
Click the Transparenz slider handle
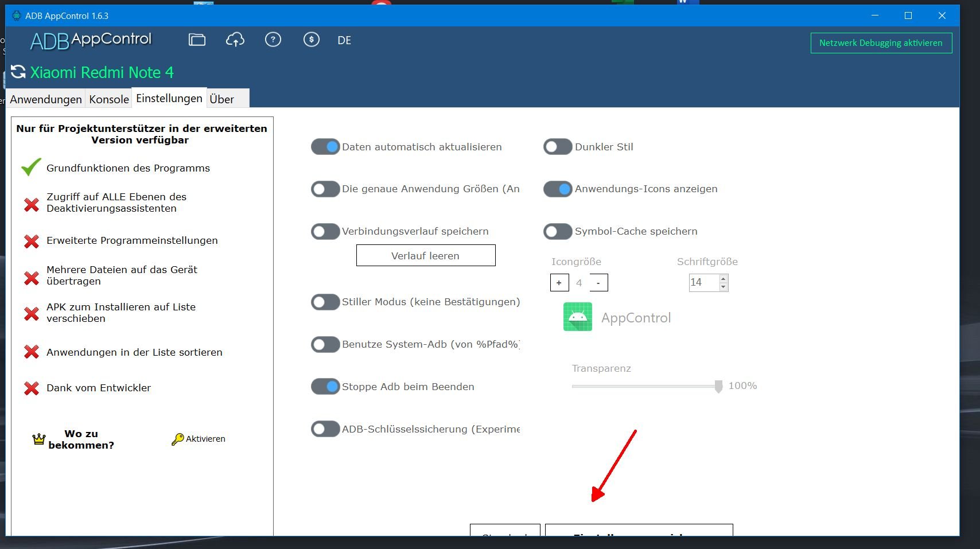pyautogui.click(x=718, y=387)
